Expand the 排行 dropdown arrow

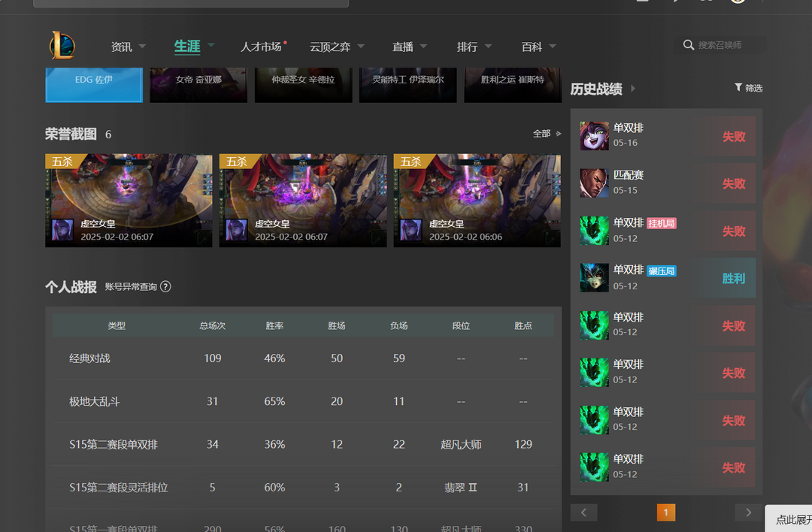(488, 46)
